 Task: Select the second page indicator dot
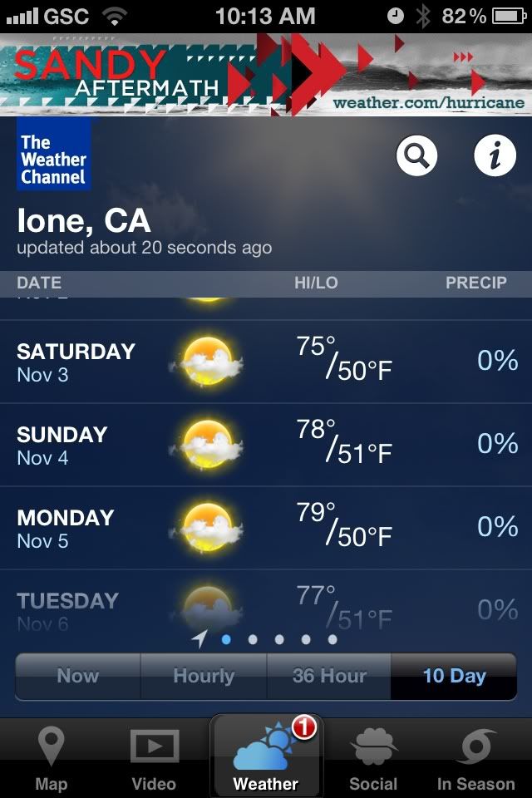(x=253, y=640)
